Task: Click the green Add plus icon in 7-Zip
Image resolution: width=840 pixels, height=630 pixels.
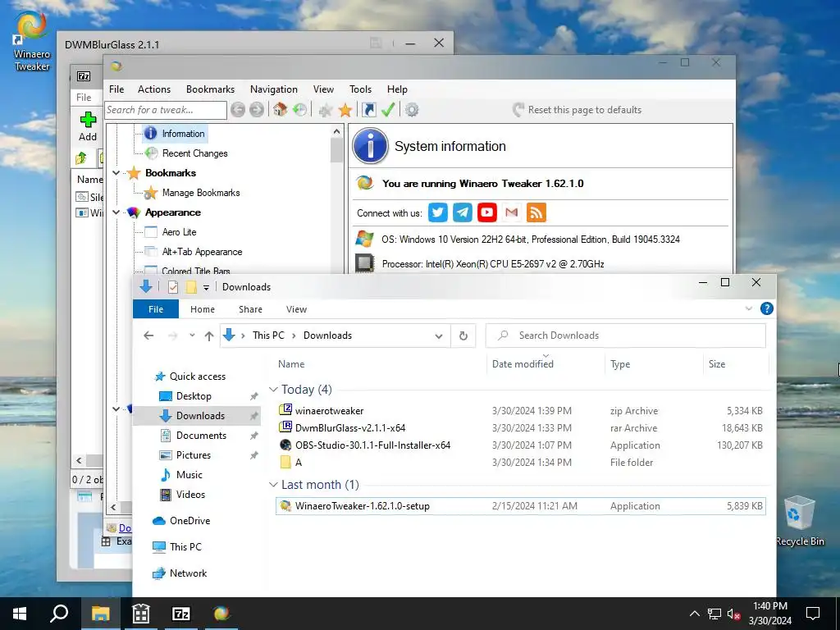Action: pos(89,120)
